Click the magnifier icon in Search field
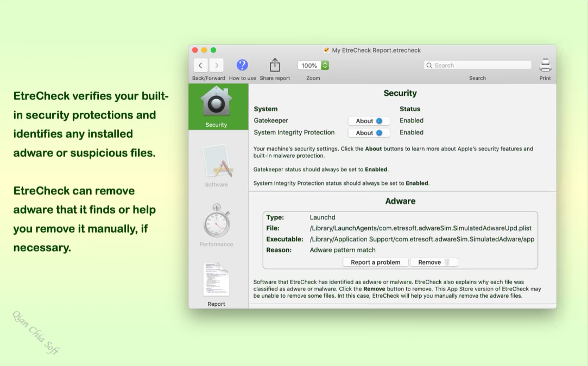588x366 pixels. 429,65
